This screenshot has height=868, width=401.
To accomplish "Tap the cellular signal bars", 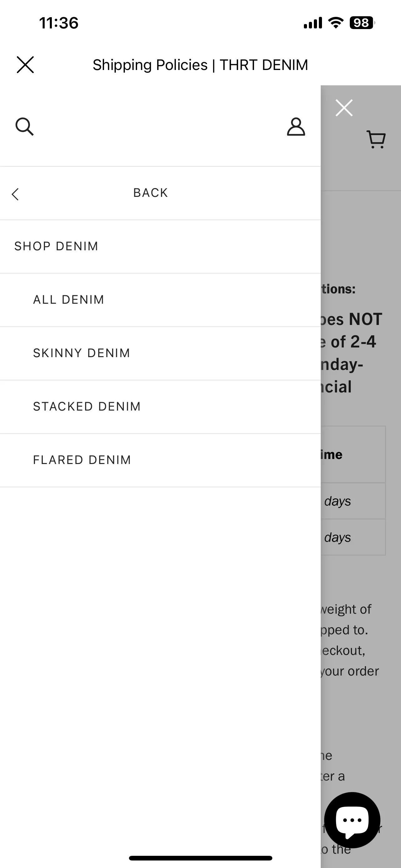I will 313,23.
